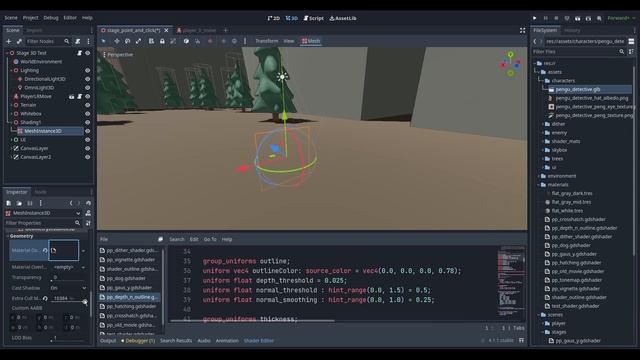Click attach script icon in Scene dock

[78, 41]
